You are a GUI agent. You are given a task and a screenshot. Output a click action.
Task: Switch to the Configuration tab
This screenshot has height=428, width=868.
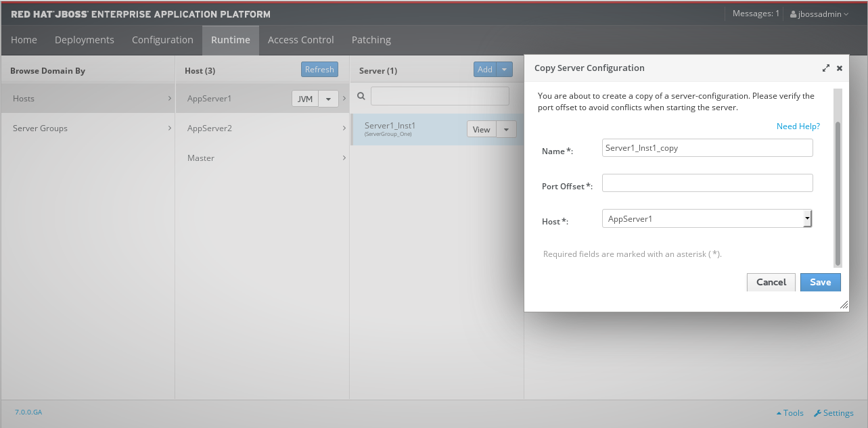click(x=162, y=40)
